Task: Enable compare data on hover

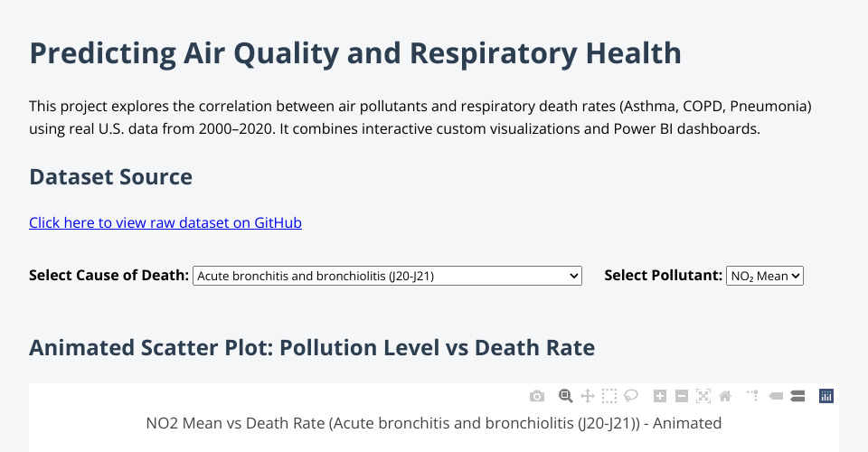Action: point(797,396)
